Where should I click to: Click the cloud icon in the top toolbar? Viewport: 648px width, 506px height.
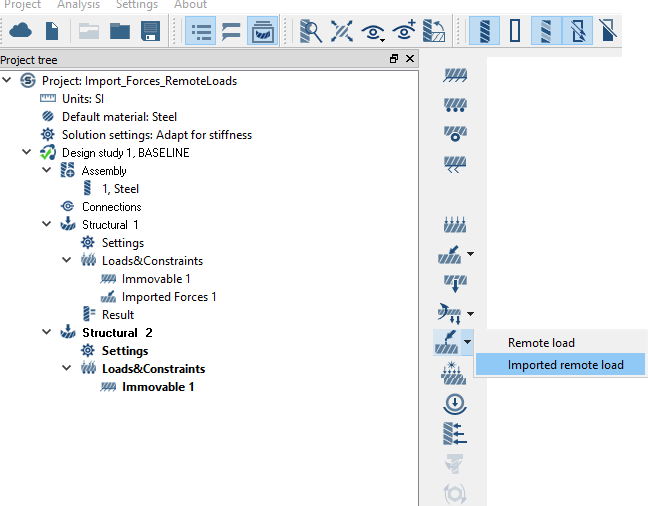click(x=20, y=31)
